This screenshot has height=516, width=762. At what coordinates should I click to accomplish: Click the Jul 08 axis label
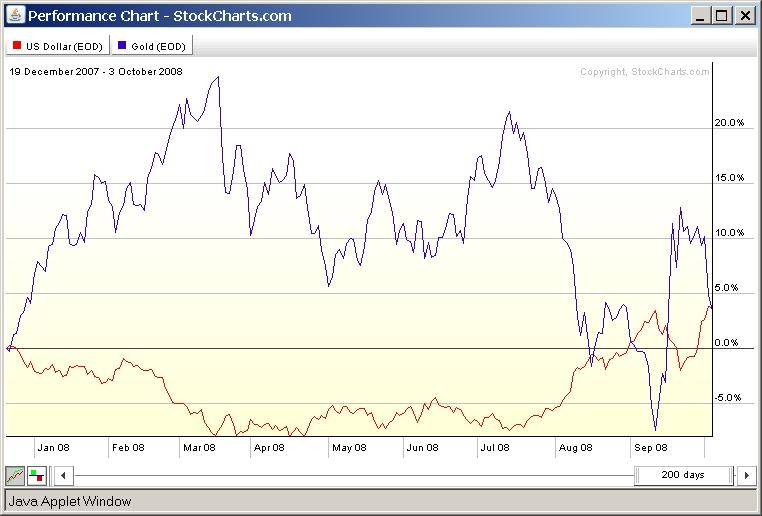click(495, 447)
